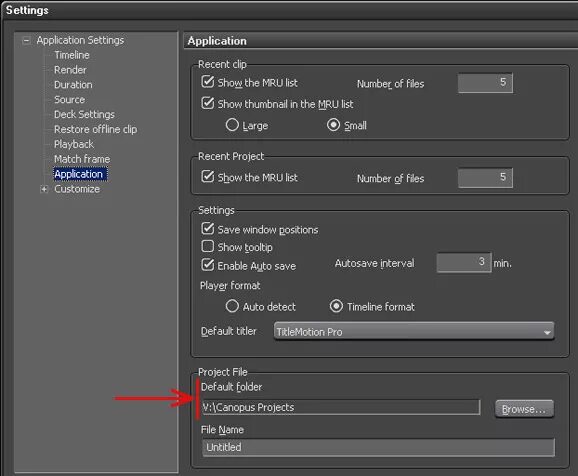This screenshot has width=578, height=476.
Task: Select Match frame in the tree
Action: click(82, 159)
